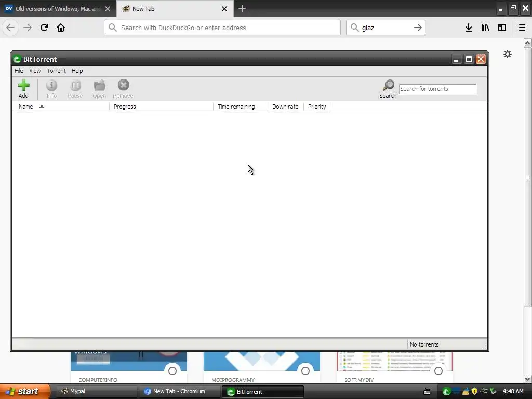532x399 pixels.
Task: Go forward with the browser forward arrow
Action: click(28, 28)
